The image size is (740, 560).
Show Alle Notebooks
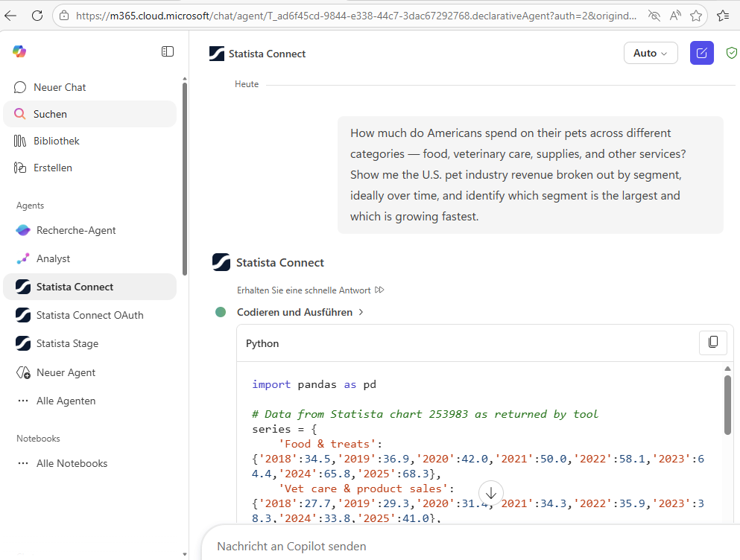click(89, 463)
